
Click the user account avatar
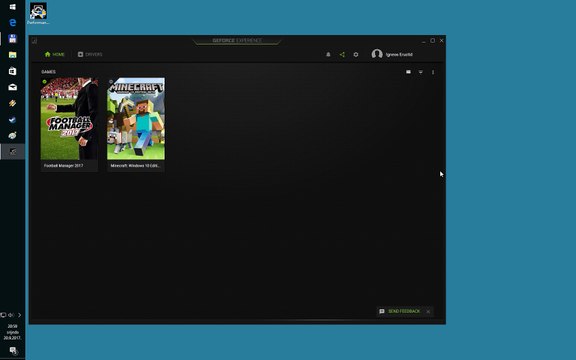(377, 54)
